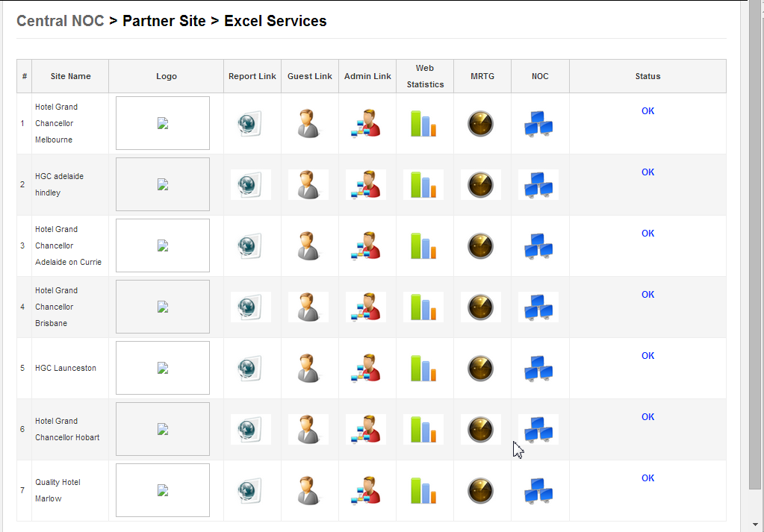The height and width of the screenshot is (532, 764).
Task: Open Report Link for Hotel Grand Chancellor Brisbane
Action: click(250, 307)
